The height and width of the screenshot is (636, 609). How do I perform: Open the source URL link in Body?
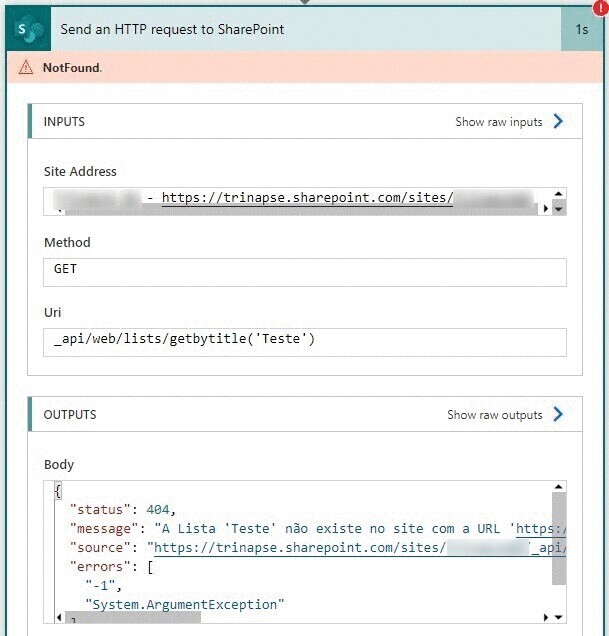(298, 548)
